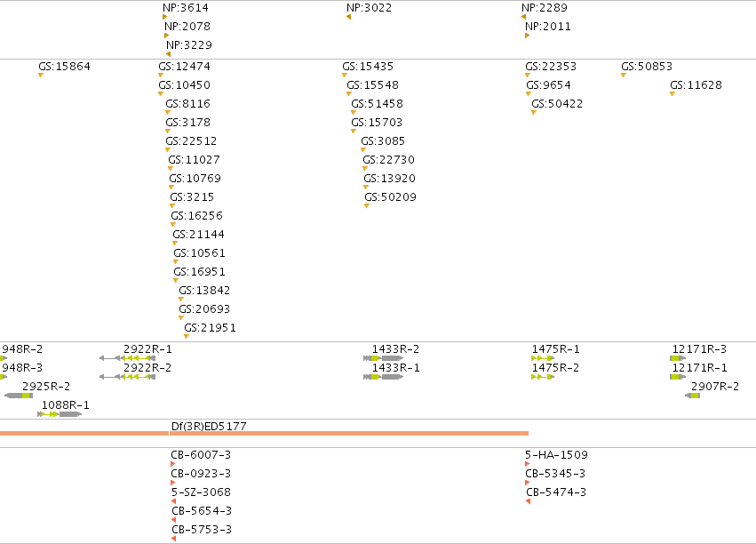Select the GS:15548 label
756x544 pixels.
pyautogui.click(x=373, y=85)
